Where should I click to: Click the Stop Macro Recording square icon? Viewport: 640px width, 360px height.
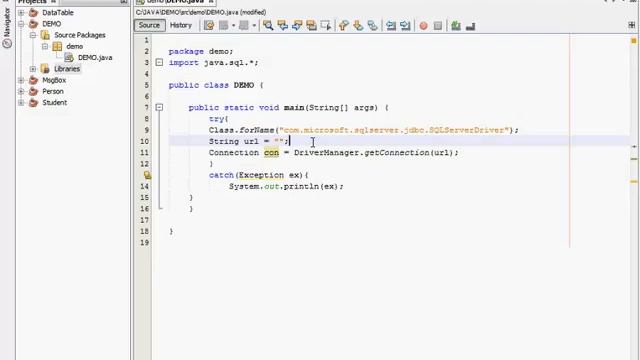pyautogui.click(x=438, y=26)
